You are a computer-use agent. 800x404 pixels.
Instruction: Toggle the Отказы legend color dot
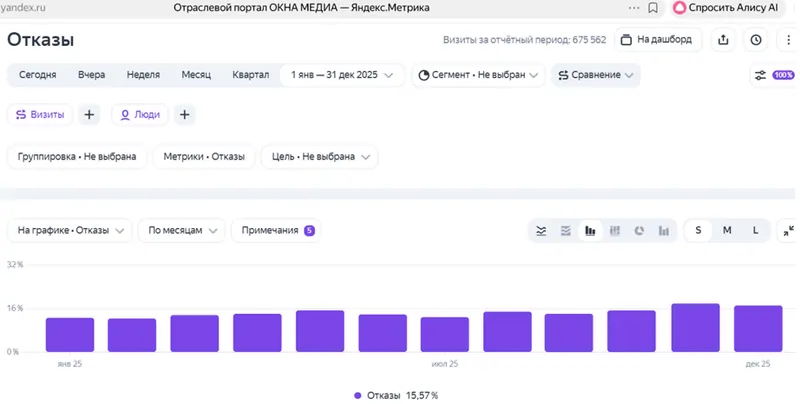click(x=358, y=395)
